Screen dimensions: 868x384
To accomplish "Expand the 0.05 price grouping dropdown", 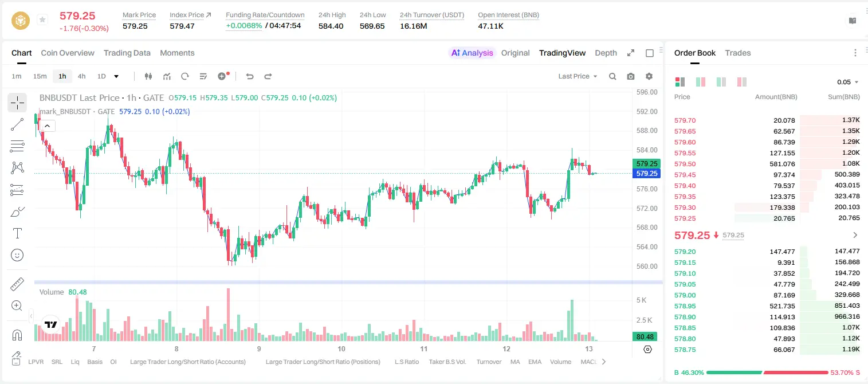I will 848,82.
